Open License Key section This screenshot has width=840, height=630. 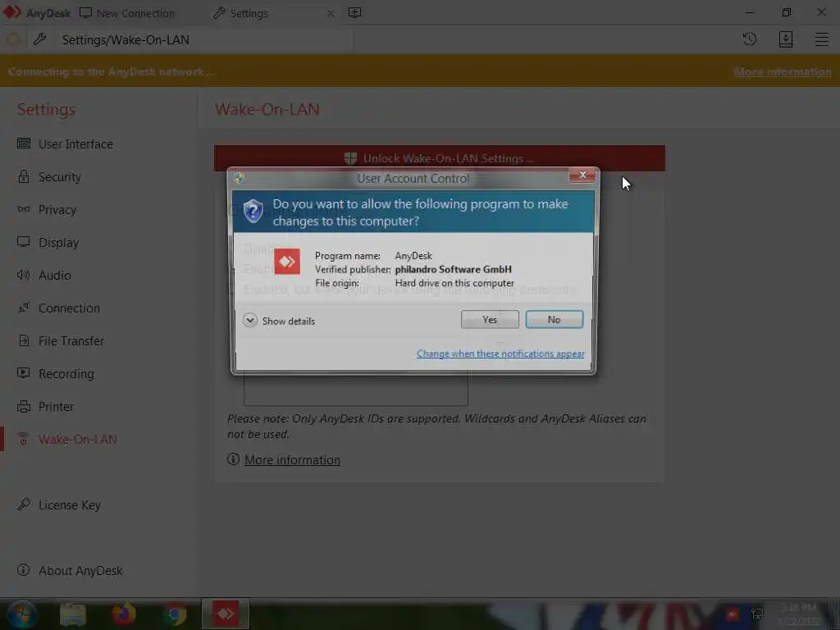point(69,505)
